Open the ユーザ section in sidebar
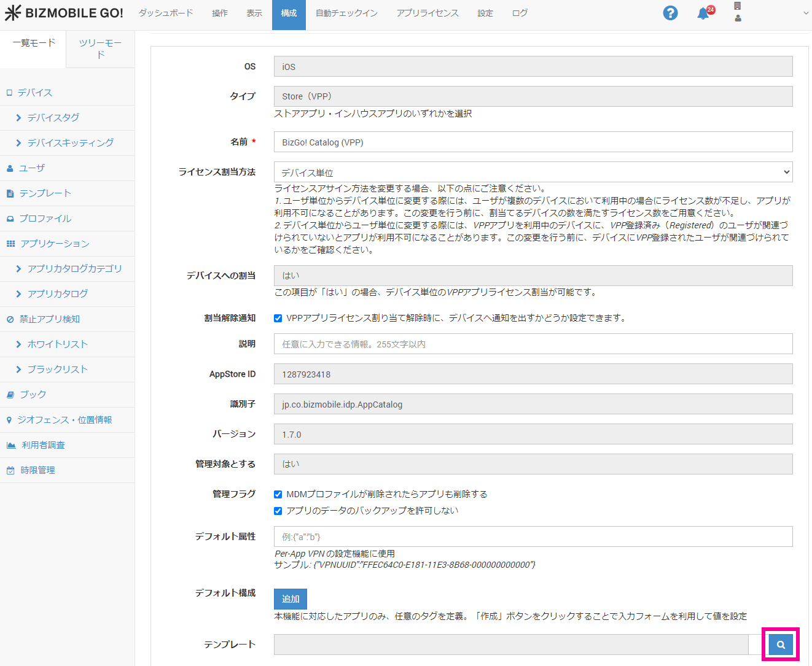 pos(31,168)
